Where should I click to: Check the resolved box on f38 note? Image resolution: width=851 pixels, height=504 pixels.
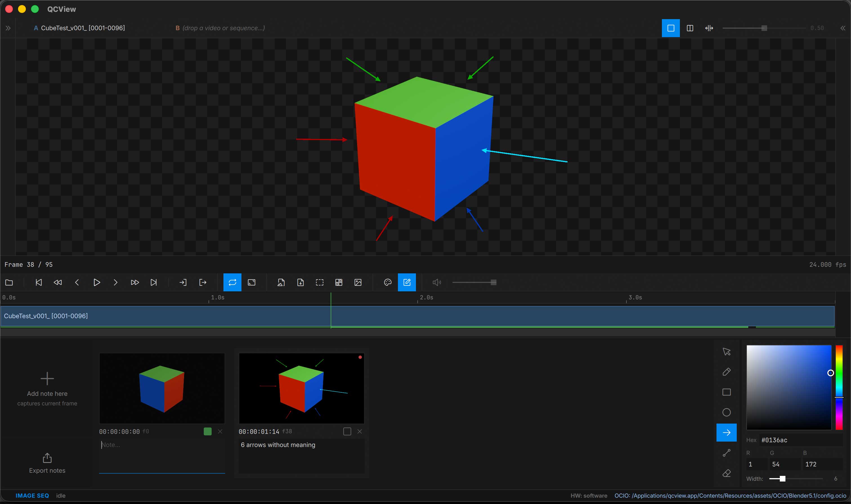point(347,432)
